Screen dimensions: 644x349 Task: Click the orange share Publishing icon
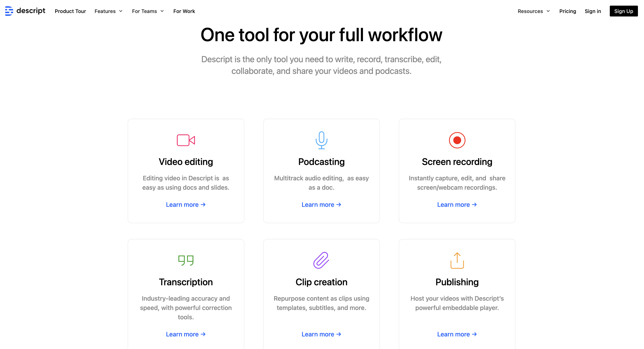[457, 260]
